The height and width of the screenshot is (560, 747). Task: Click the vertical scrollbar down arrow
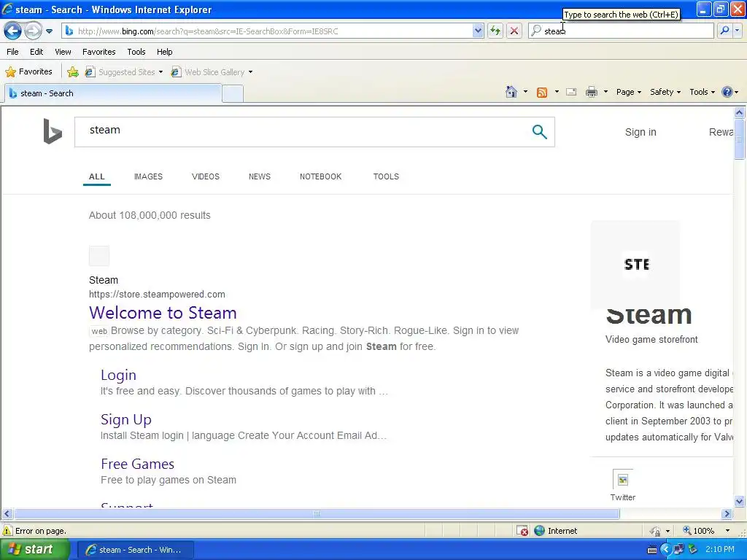pyautogui.click(x=739, y=501)
